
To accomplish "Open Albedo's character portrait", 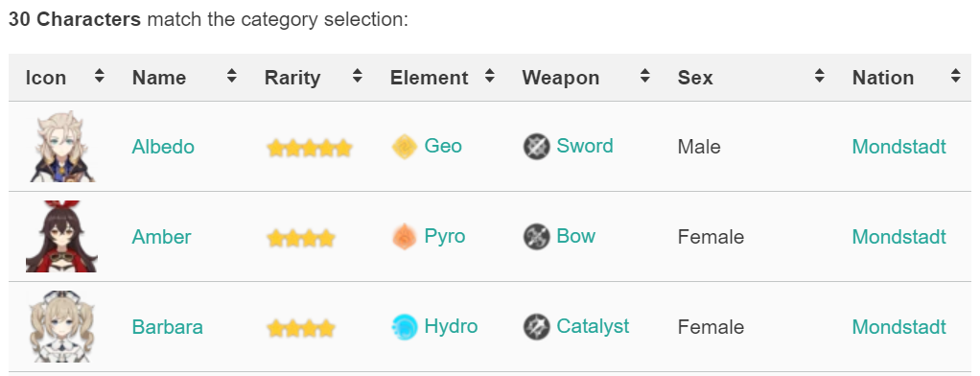I will coord(61,147).
